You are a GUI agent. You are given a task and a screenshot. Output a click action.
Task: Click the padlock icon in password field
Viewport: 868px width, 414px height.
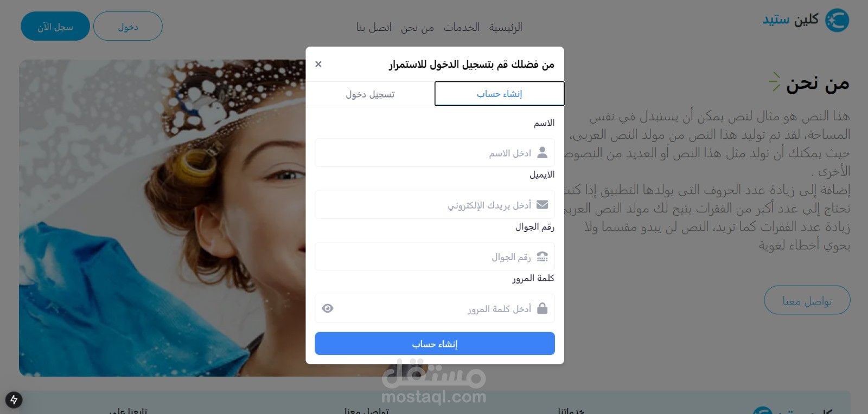pos(542,308)
